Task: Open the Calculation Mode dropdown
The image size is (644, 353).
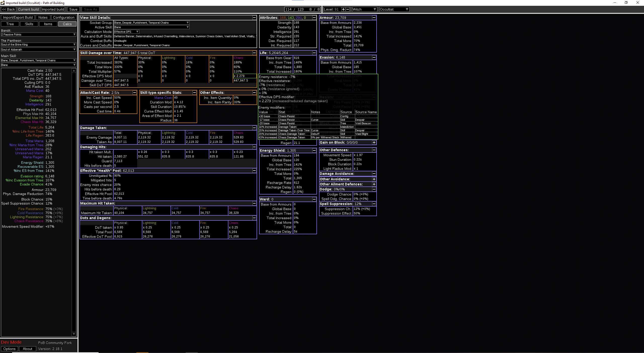Action: click(x=126, y=32)
